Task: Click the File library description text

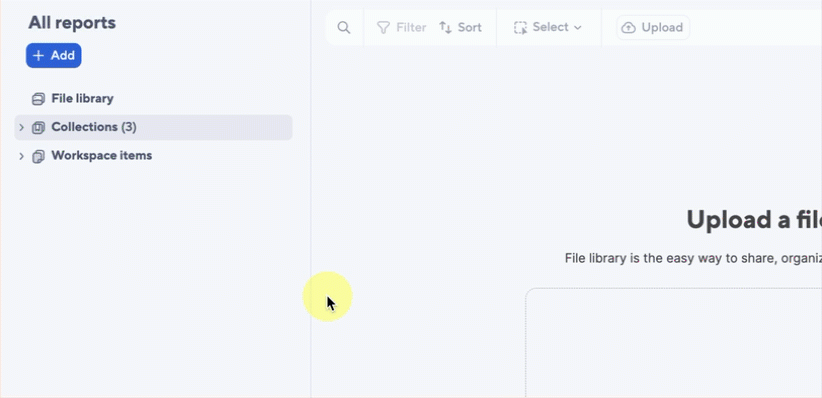Action: [x=693, y=259]
